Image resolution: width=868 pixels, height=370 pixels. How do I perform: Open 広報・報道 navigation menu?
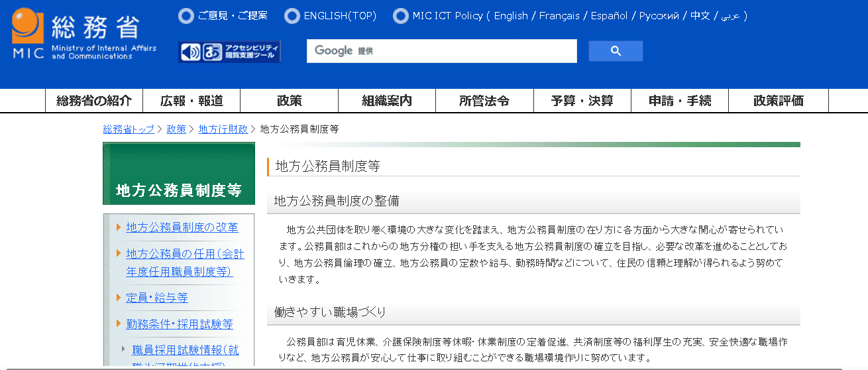[191, 101]
